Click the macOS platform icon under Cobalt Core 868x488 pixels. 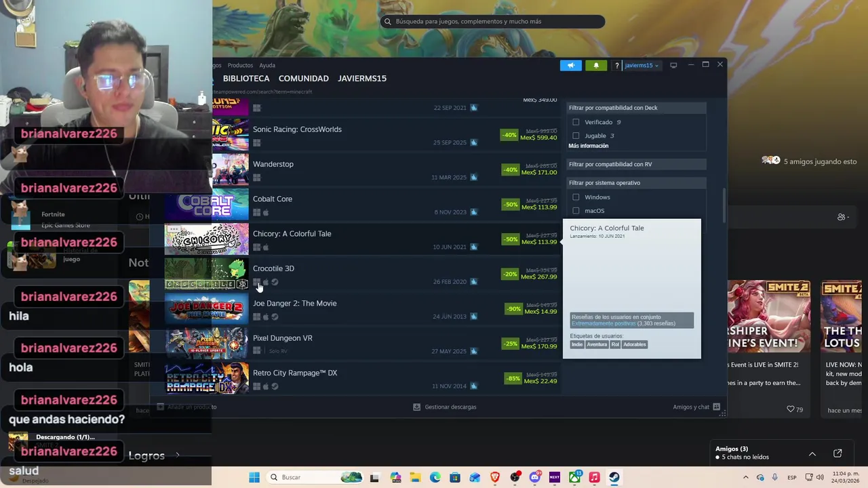tap(266, 212)
